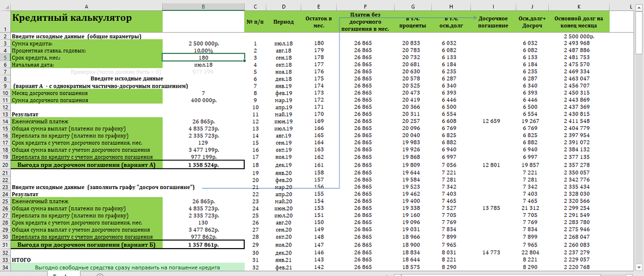The height and width of the screenshot is (276, 644).
Task: Click early repayment cell '13 785'
Action: [493, 208]
